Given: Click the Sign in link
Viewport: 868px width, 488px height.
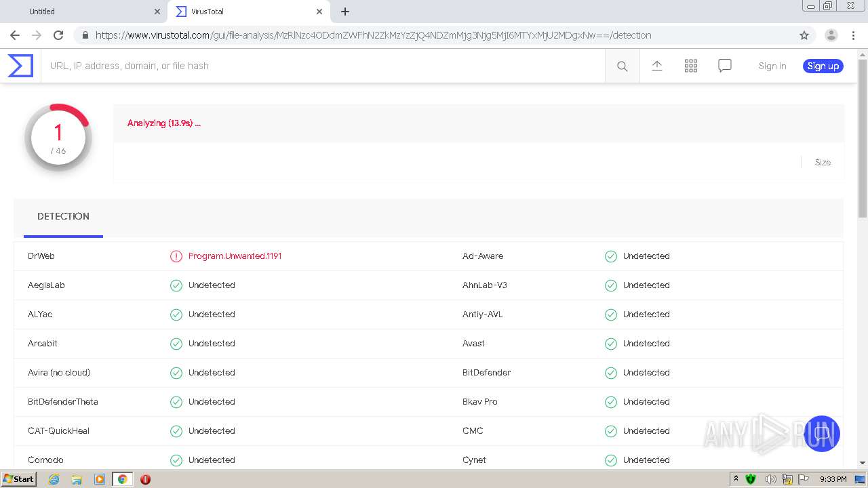Looking at the screenshot, I should click(x=772, y=66).
